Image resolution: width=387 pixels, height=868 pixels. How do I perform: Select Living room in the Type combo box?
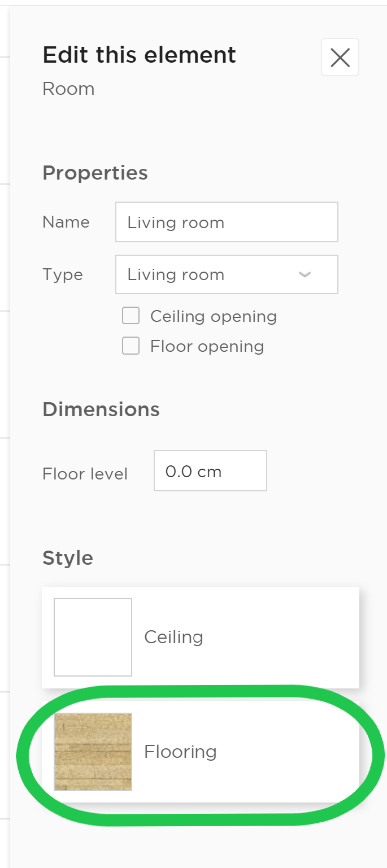[x=226, y=274]
